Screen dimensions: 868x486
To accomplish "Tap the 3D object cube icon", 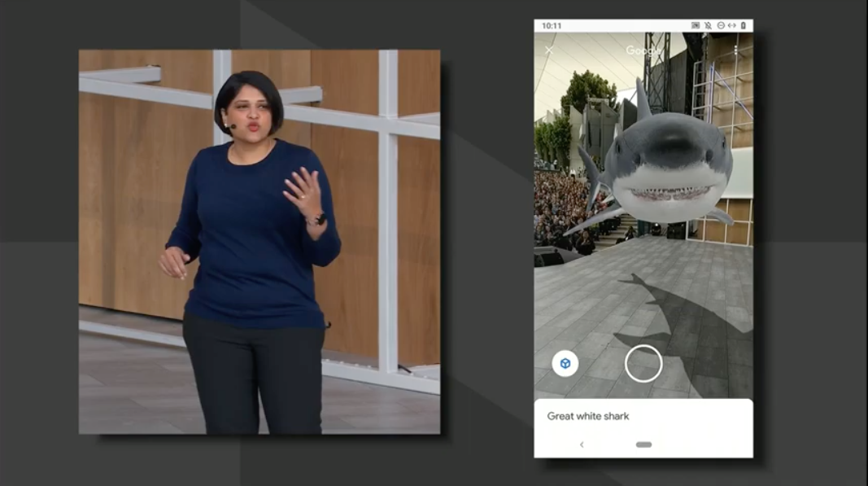I will click(x=565, y=364).
